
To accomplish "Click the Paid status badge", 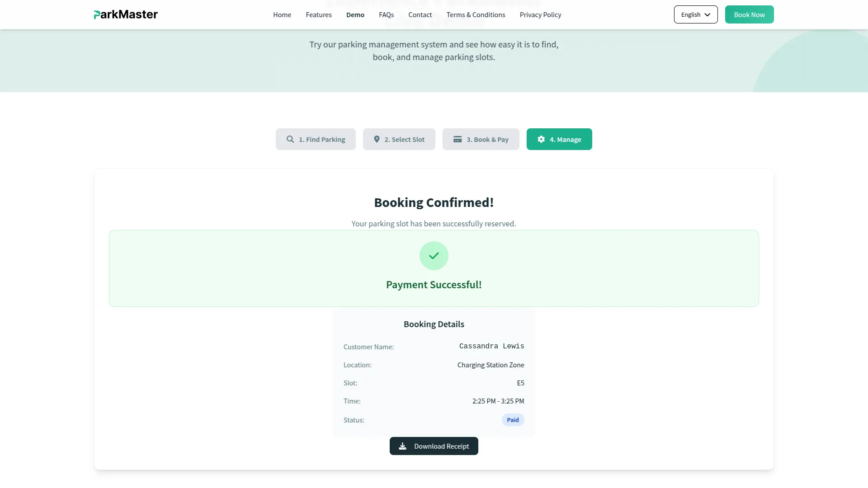I will [513, 420].
